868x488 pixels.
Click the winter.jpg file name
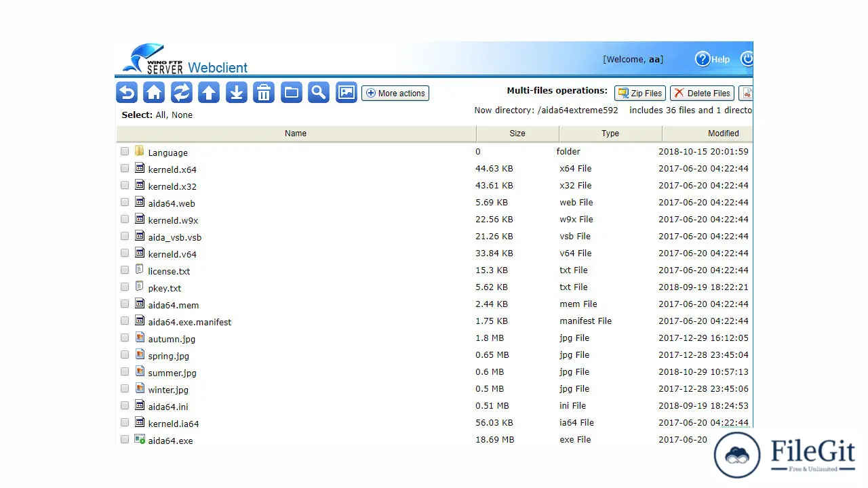click(x=168, y=390)
